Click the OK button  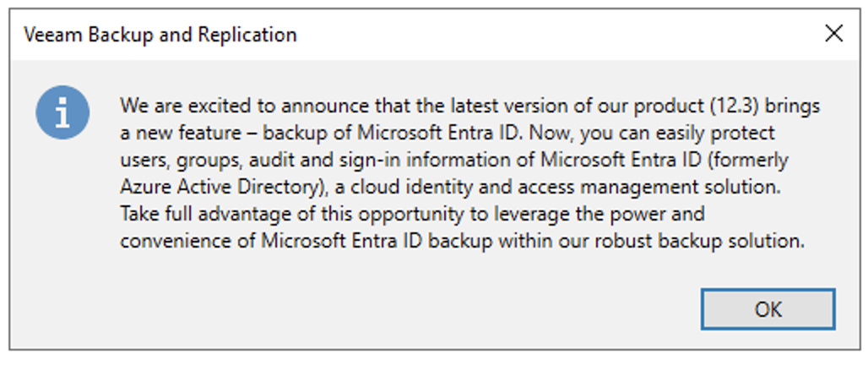pyautogui.click(x=768, y=309)
